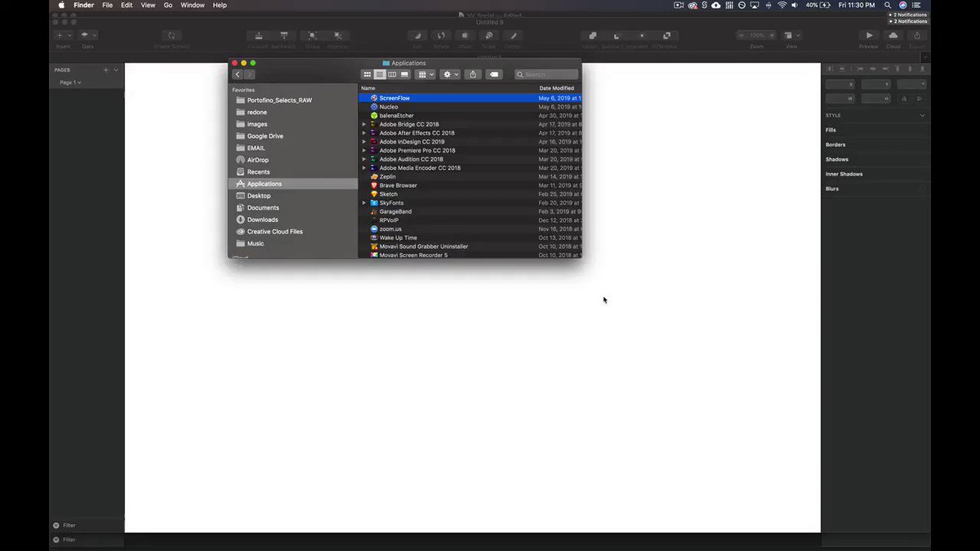Open the Go menu
This screenshot has width=980, height=551.
point(168,5)
